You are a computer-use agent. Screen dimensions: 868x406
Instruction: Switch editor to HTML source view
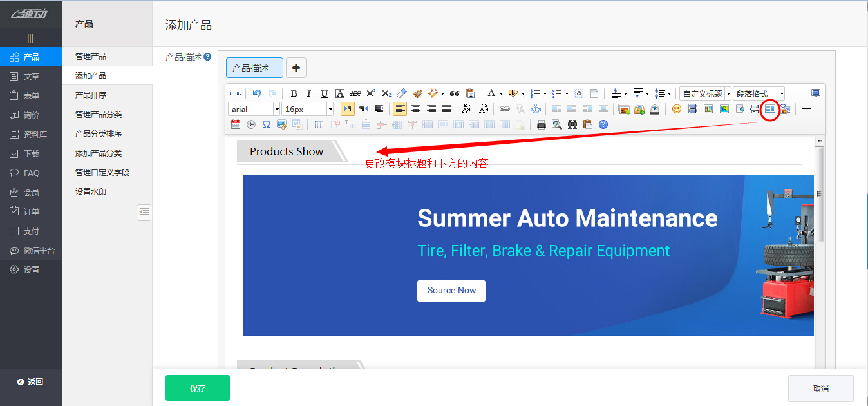point(235,93)
